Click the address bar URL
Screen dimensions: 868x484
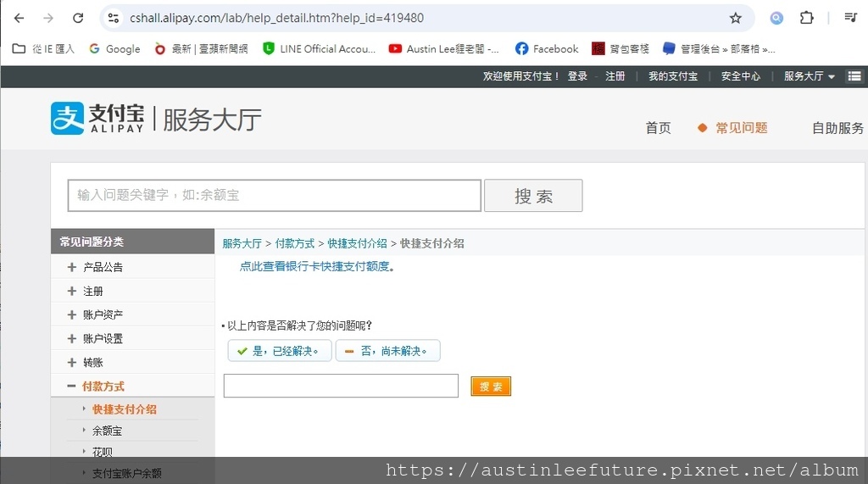click(x=277, y=19)
